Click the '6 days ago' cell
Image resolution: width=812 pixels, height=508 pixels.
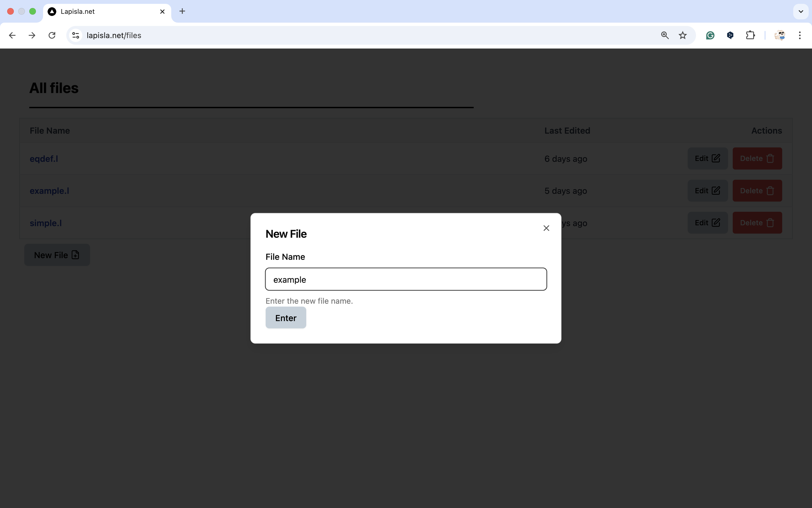point(566,158)
